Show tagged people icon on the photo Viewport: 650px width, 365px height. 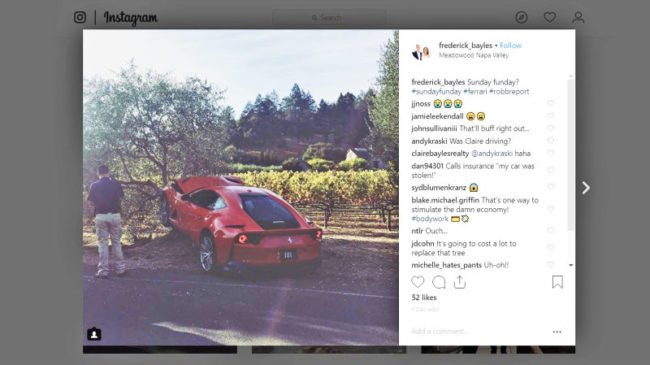tap(94, 334)
